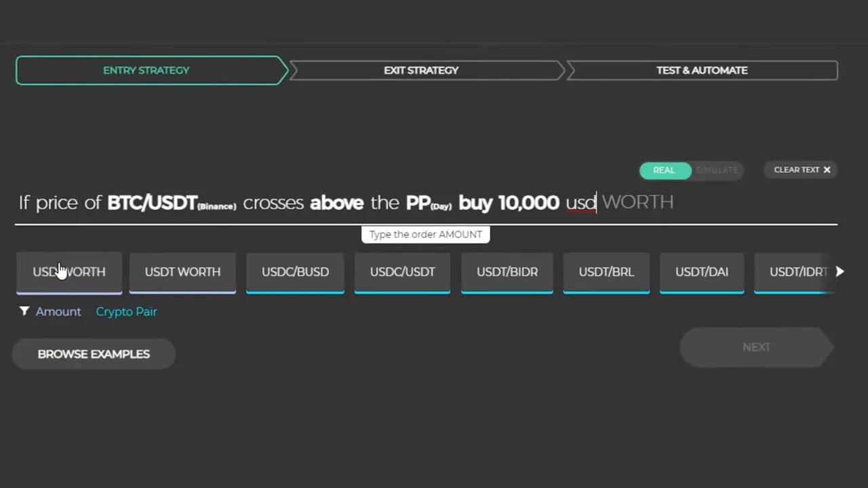Click the Crypto Pair filter link

[x=126, y=311]
